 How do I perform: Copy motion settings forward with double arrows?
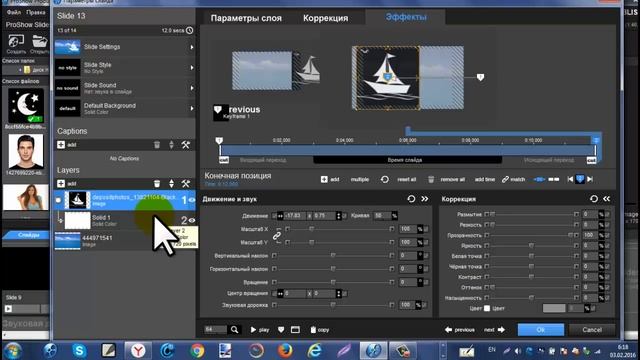click(425, 199)
